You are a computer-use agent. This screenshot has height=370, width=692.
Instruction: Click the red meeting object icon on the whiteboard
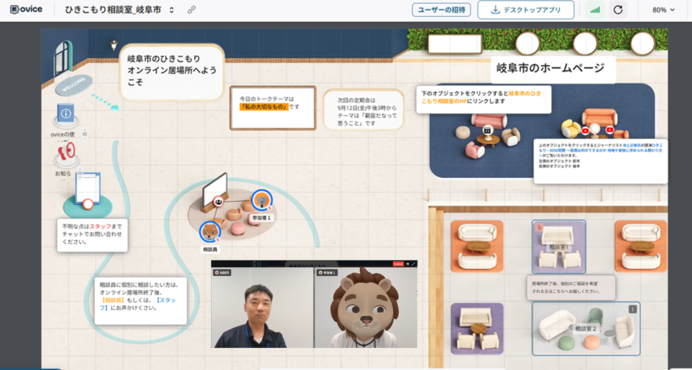218,201
